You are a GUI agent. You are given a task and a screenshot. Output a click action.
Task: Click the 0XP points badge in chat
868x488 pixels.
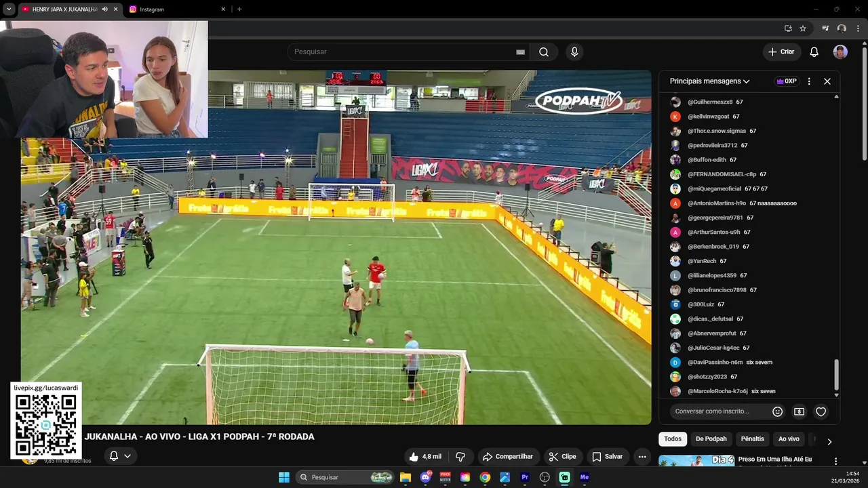787,81
